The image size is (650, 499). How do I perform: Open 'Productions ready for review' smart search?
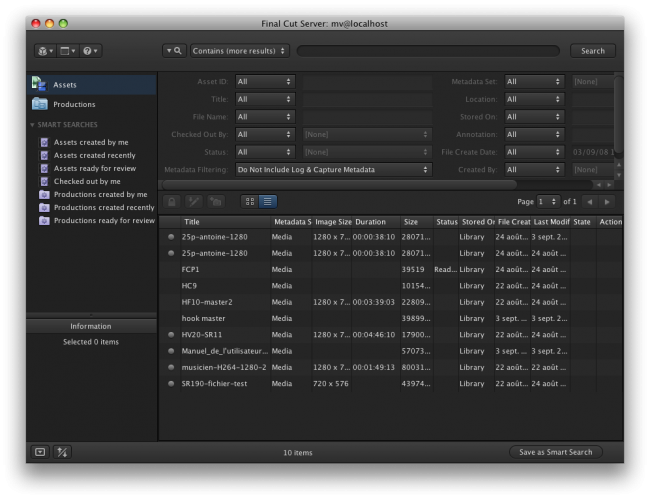coord(104,221)
